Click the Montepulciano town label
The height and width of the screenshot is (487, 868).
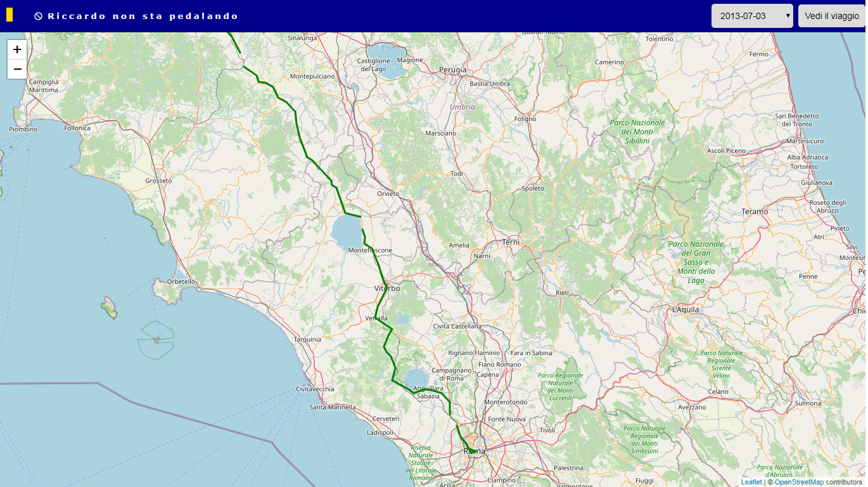[x=312, y=76]
